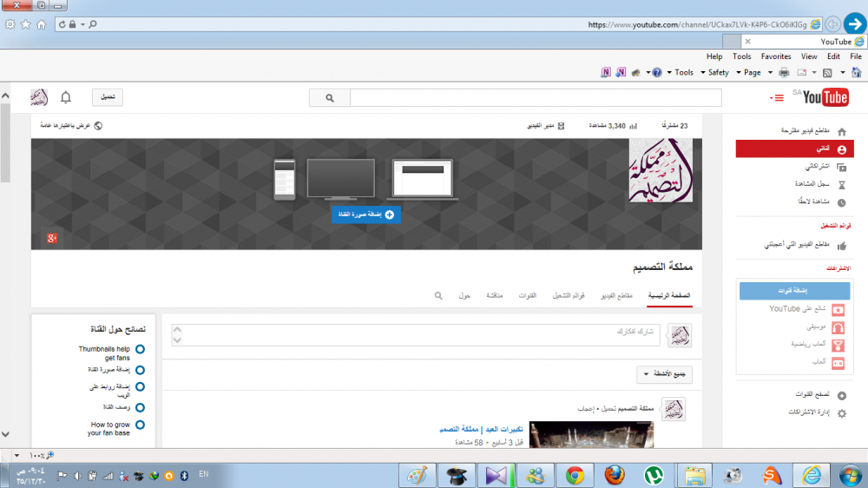Switch to the 'مقاطع الفيديو' channel tab
868x488 pixels.
click(x=618, y=296)
